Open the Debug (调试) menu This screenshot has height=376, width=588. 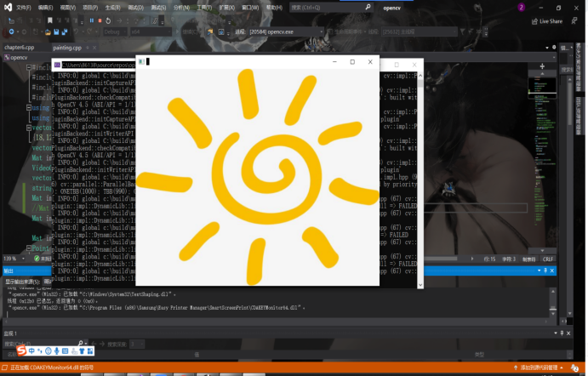click(136, 8)
